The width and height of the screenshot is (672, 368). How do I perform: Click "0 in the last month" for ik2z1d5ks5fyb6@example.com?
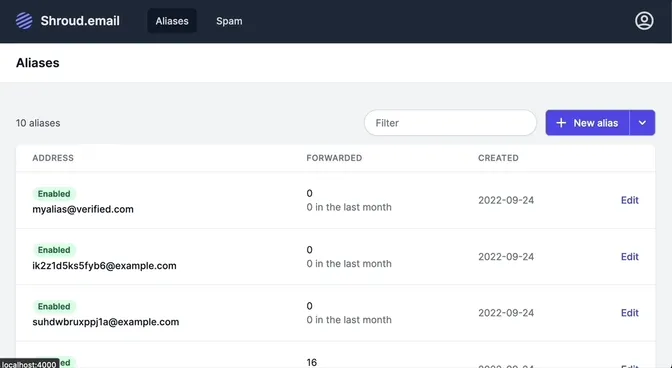(349, 263)
